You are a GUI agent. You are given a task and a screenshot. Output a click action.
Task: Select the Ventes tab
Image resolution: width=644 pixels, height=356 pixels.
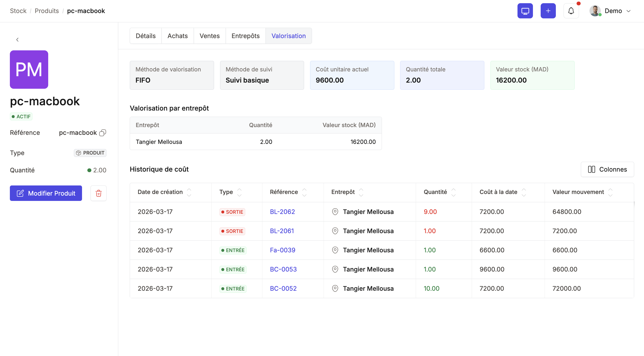tap(210, 36)
